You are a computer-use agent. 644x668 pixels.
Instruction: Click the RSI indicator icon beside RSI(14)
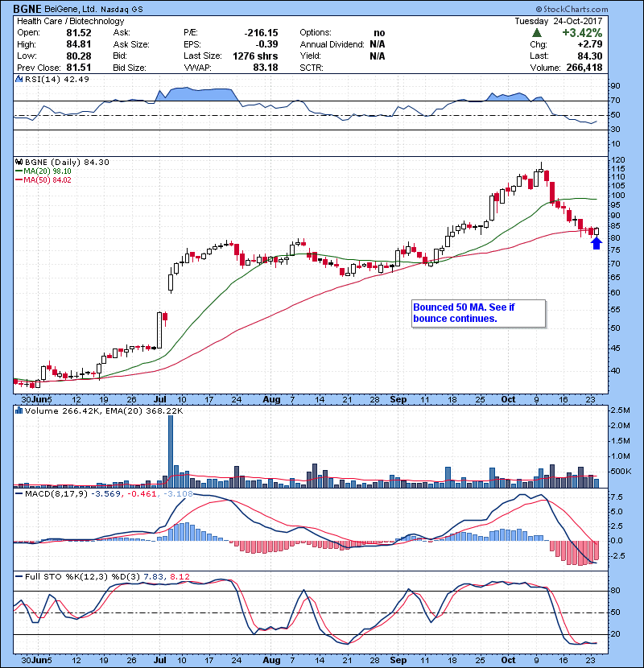19,79
